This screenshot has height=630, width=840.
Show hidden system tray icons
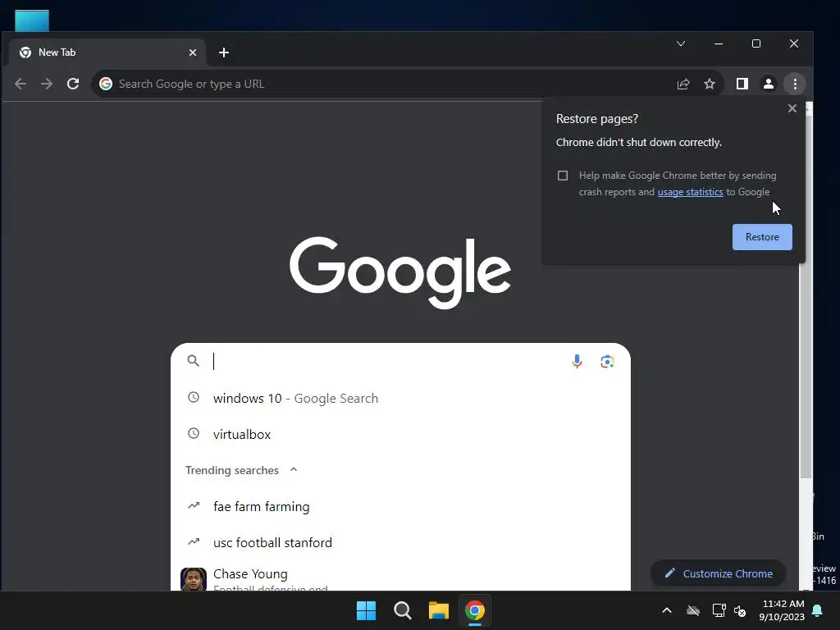click(667, 610)
